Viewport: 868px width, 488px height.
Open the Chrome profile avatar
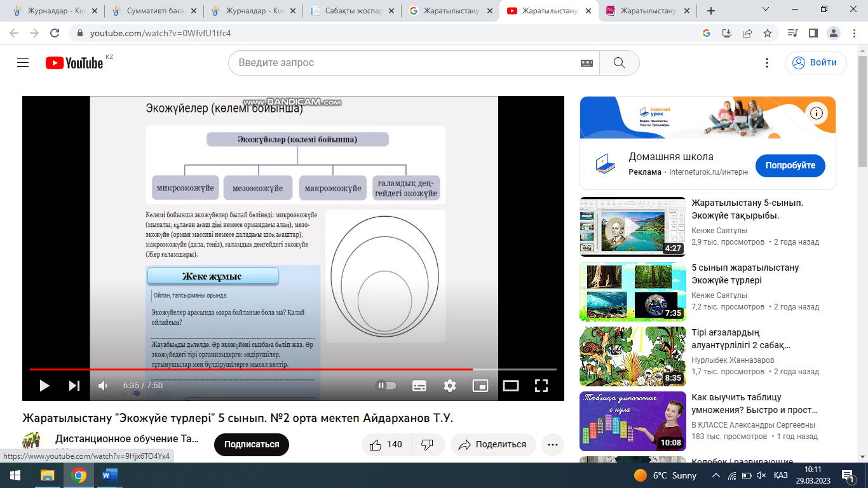(x=833, y=33)
